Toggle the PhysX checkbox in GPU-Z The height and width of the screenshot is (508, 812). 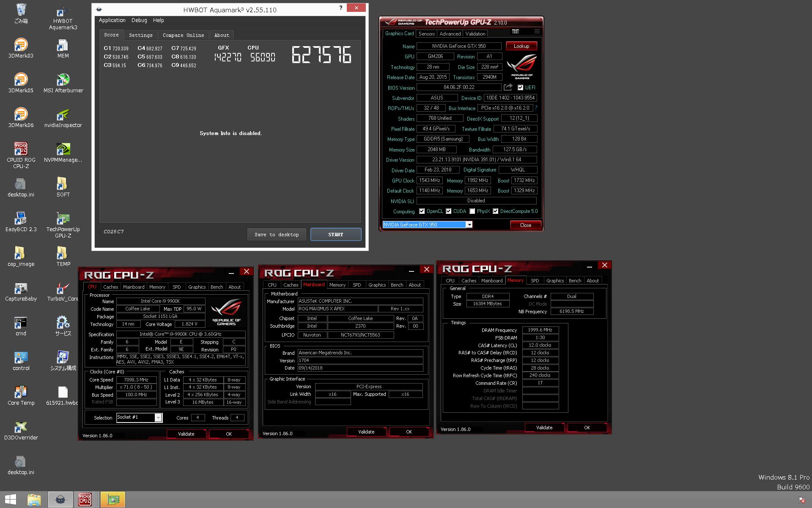pyautogui.click(x=472, y=211)
